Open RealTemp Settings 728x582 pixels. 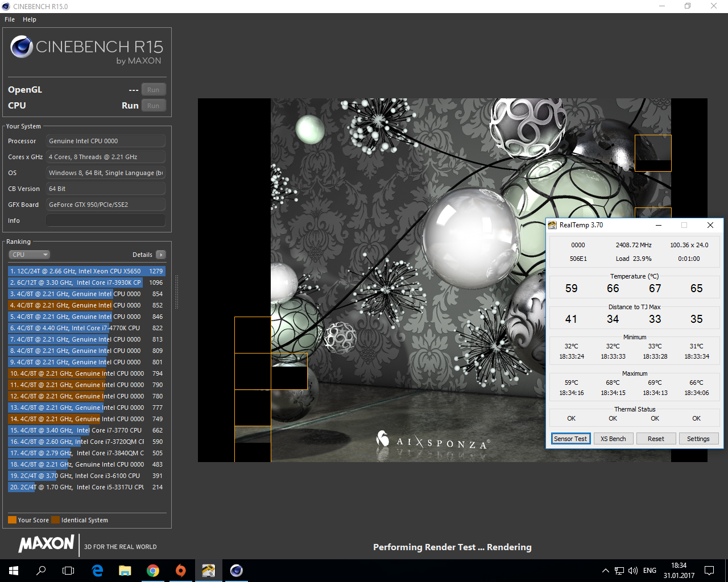pyautogui.click(x=698, y=439)
